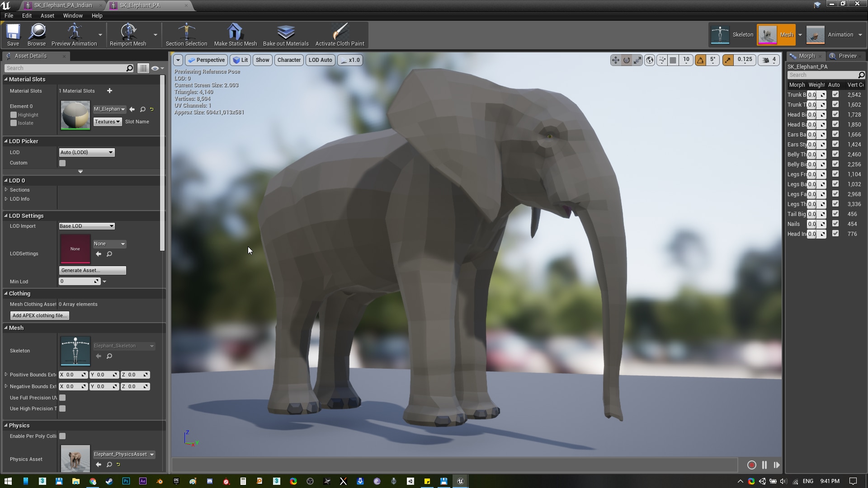Expand Sections under LOD 0

coord(6,190)
